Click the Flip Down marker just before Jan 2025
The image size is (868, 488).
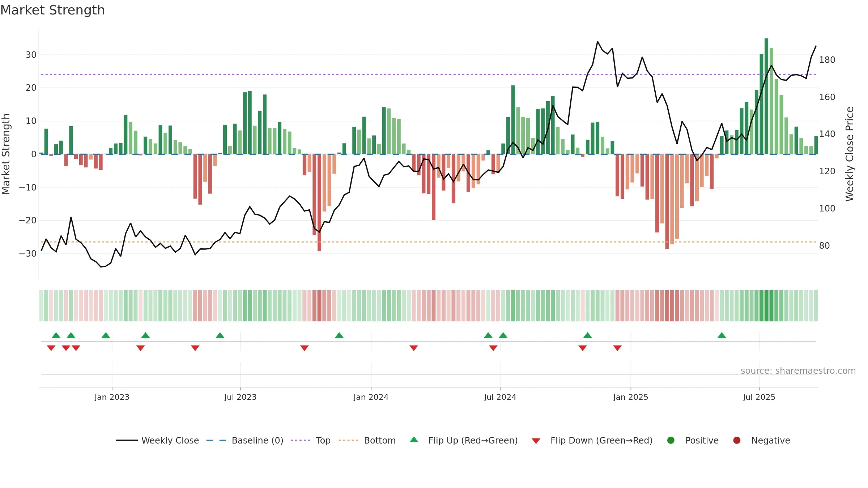[x=617, y=348]
